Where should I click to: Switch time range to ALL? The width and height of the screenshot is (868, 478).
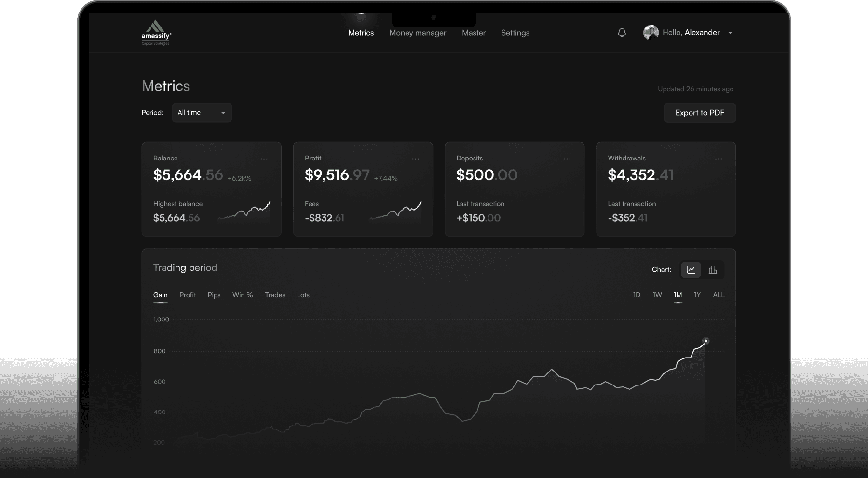[718, 295]
